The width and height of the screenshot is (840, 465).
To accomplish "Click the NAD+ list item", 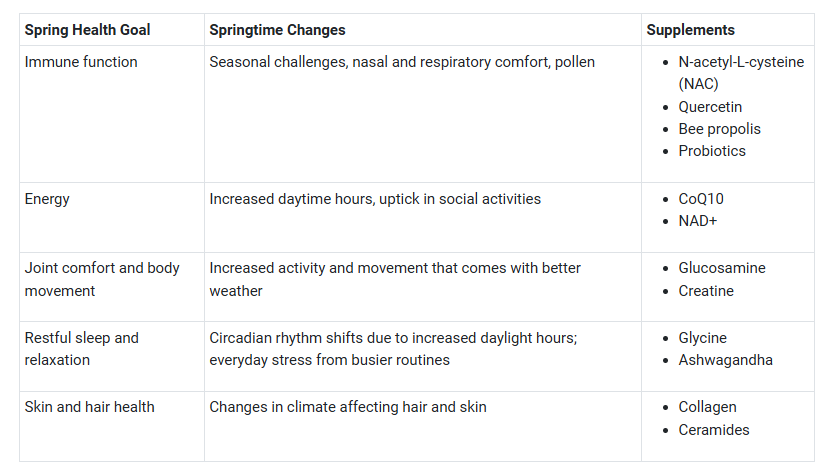I will pos(698,221).
